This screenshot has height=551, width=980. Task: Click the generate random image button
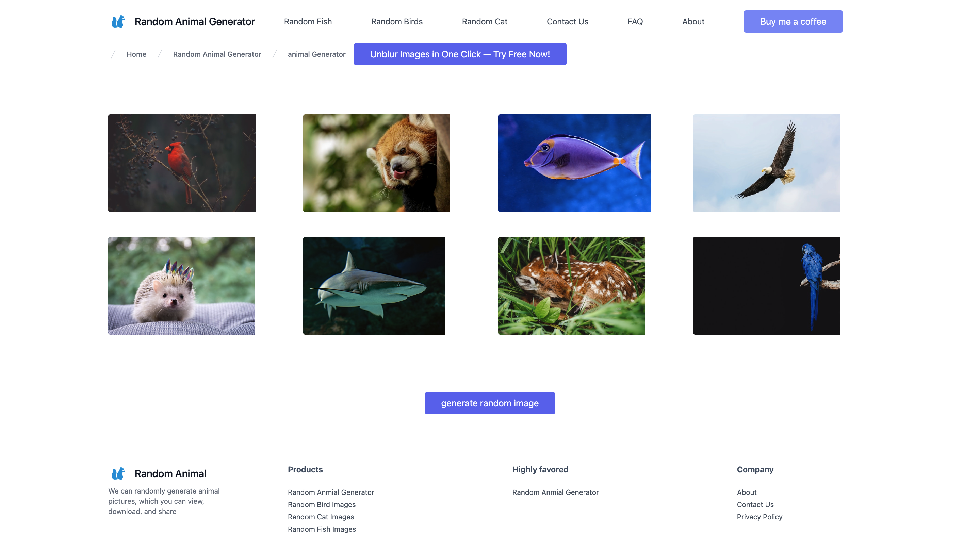click(x=490, y=403)
